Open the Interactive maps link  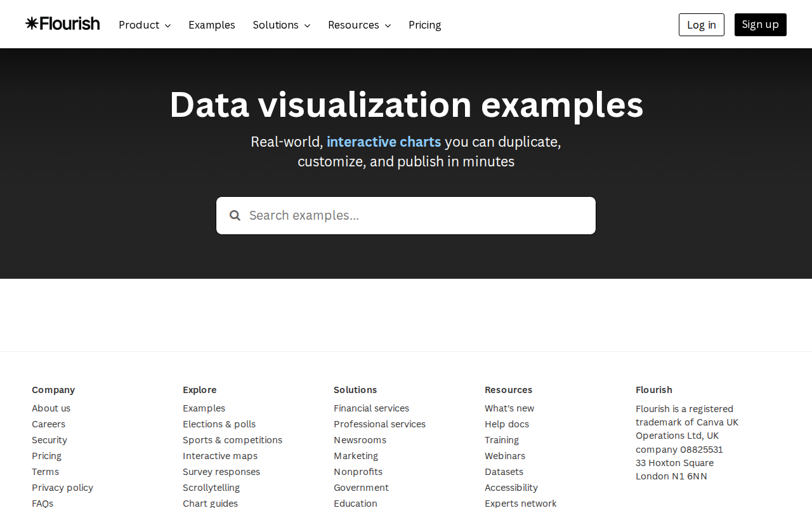click(x=220, y=456)
